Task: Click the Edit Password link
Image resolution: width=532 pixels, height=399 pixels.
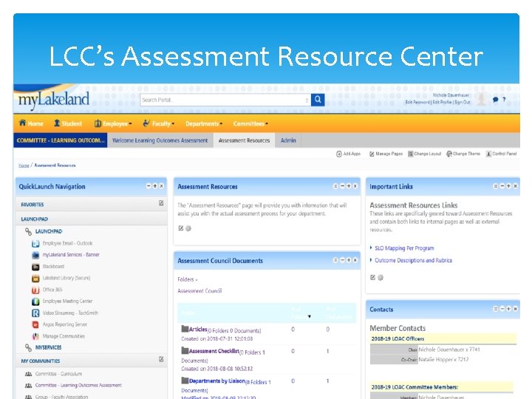Action: coord(417,102)
